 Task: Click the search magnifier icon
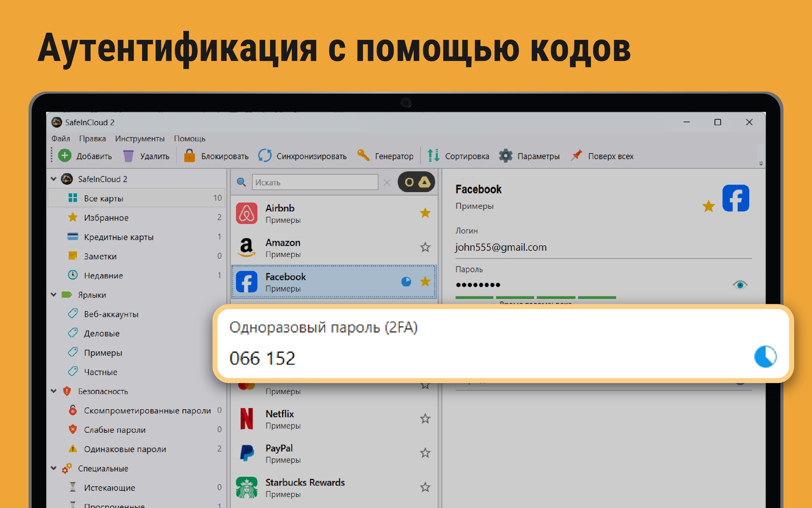[241, 182]
